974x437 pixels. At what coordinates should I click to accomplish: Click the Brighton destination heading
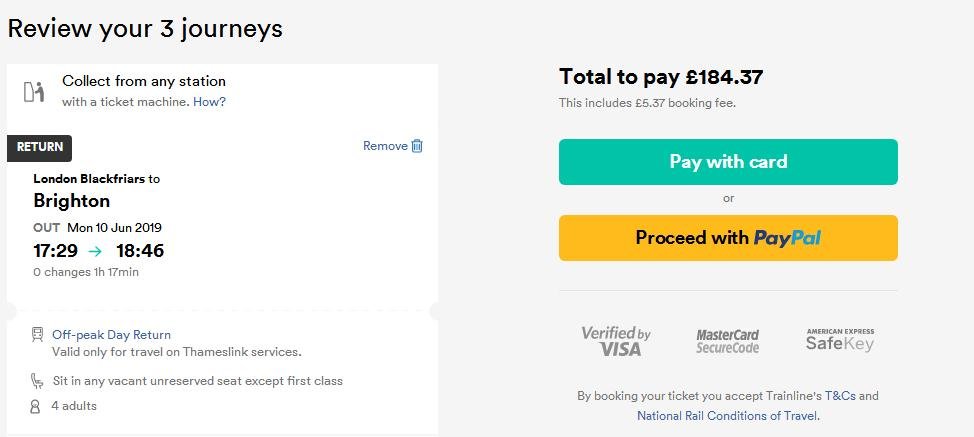pyautogui.click(x=72, y=201)
